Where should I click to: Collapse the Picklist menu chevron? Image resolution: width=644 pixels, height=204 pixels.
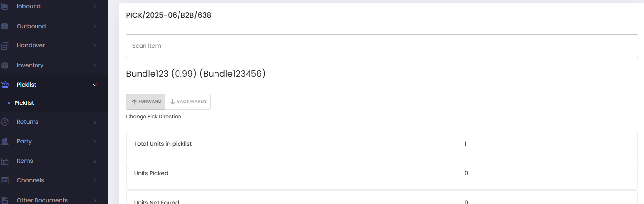tap(95, 85)
